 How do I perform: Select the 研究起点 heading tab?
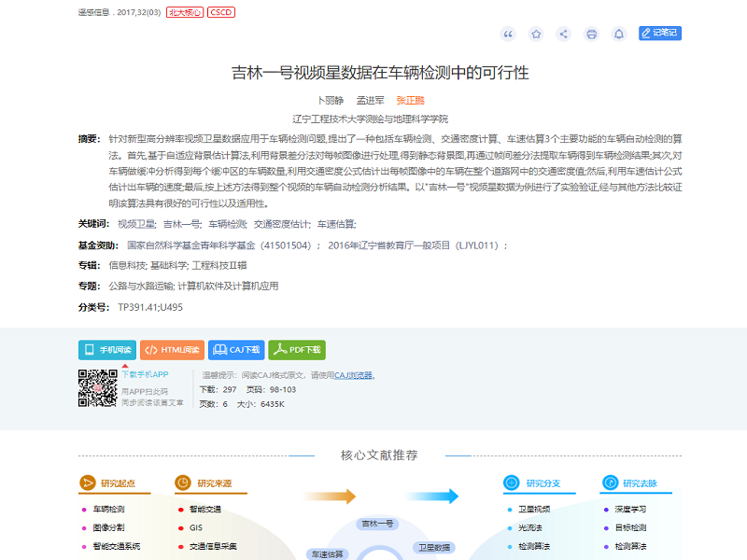click(x=118, y=483)
